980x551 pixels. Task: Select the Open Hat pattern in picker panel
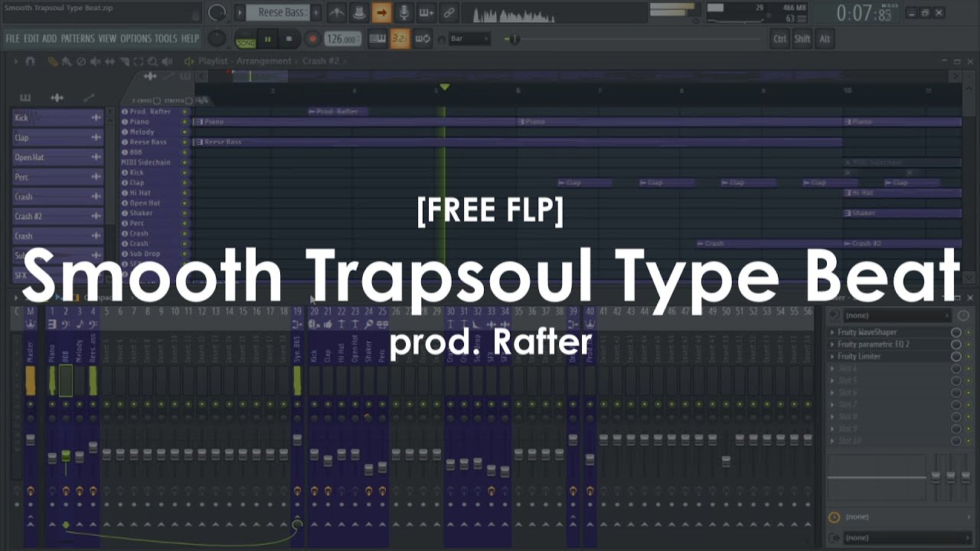(58, 157)
